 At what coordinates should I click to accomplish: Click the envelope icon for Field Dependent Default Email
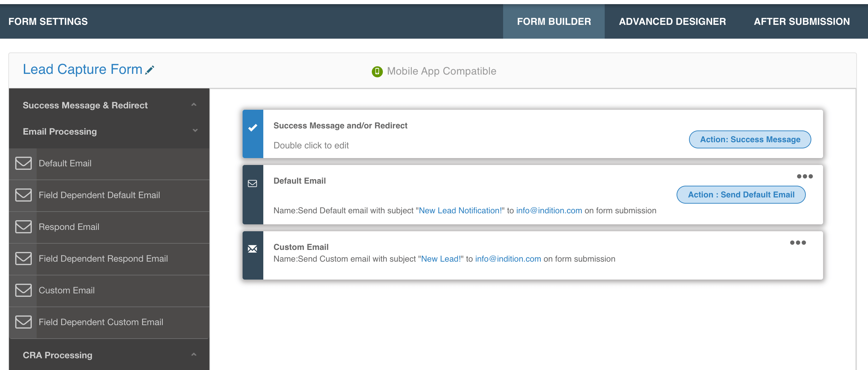point(23,195)
